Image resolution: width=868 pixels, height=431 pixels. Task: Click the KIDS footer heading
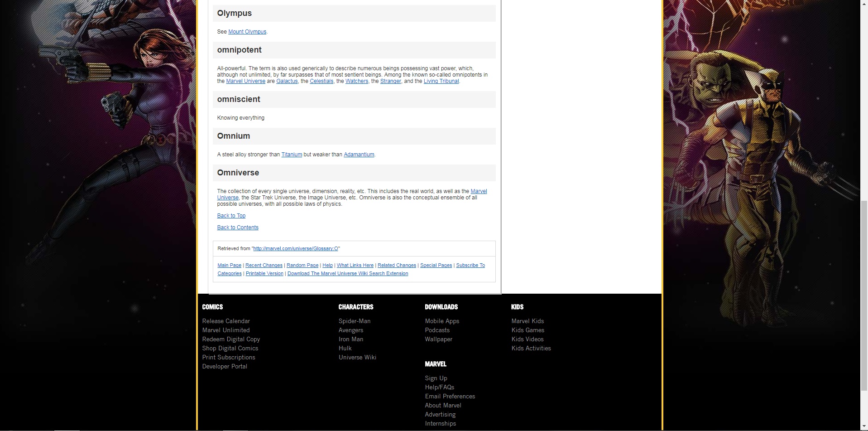click(517, 307)
